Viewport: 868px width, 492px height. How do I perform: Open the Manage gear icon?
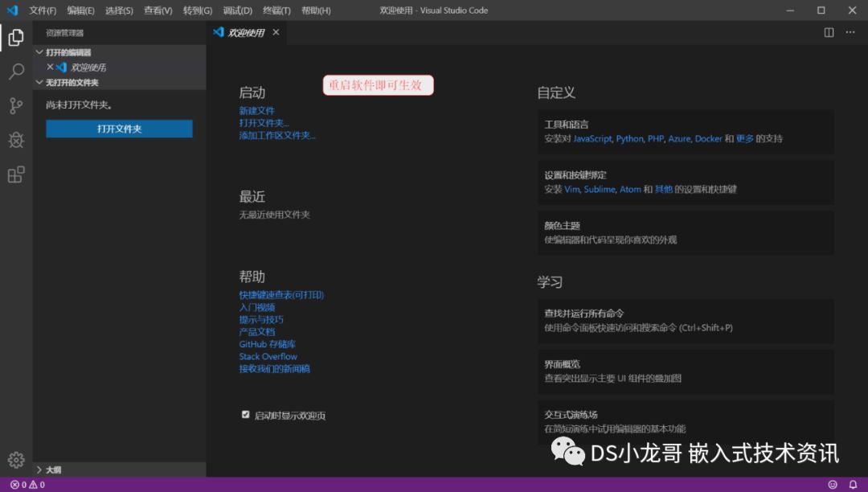[x=16, y=460]
